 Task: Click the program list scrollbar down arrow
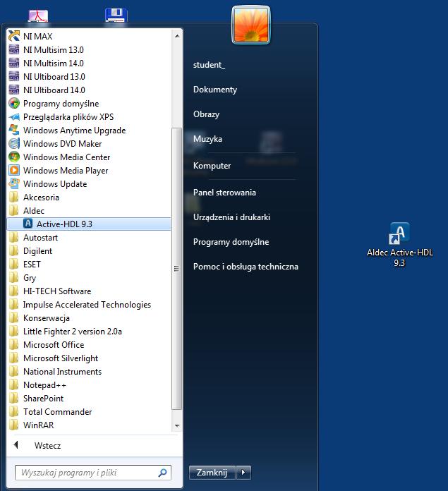[x=177, y=425]
